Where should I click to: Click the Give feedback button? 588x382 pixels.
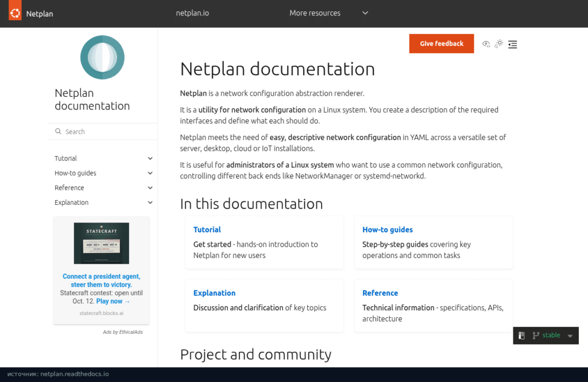coord(442,44)
